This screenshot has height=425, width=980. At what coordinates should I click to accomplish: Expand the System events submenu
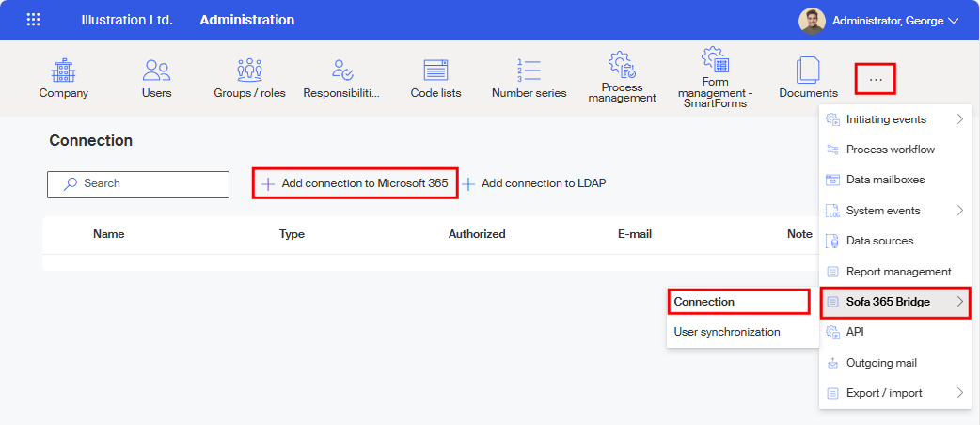[894, 211]
